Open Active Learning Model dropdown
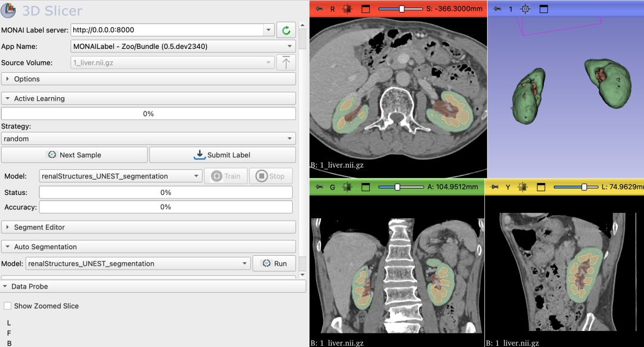 pos(120,176)
